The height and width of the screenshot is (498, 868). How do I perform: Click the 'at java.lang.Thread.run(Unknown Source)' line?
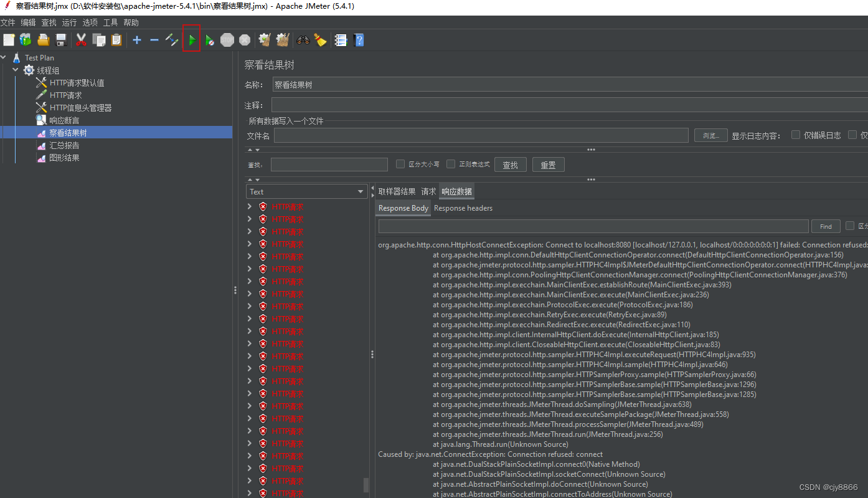(501, 444)
